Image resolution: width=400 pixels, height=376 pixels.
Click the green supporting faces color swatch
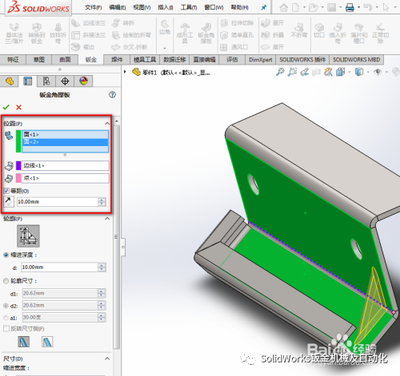pyautogui.click(x=19, y=141)
